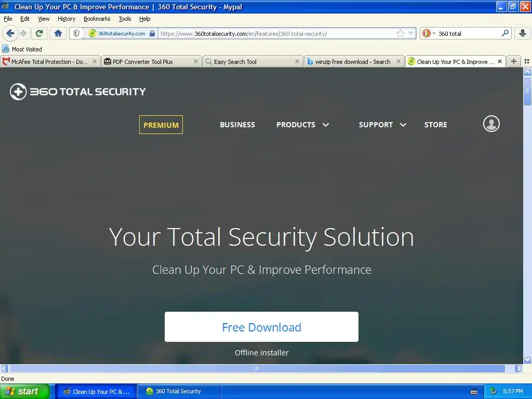Screen dimensions: 532x399
Task: Open Most Visited bookmarks folder
Action: 22,49
